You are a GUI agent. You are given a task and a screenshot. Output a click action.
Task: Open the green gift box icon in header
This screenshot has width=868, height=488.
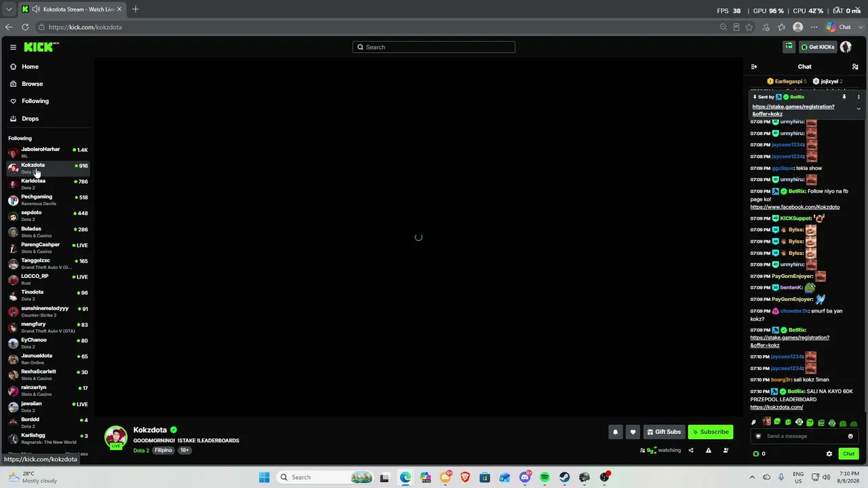(x=789, y=47)
